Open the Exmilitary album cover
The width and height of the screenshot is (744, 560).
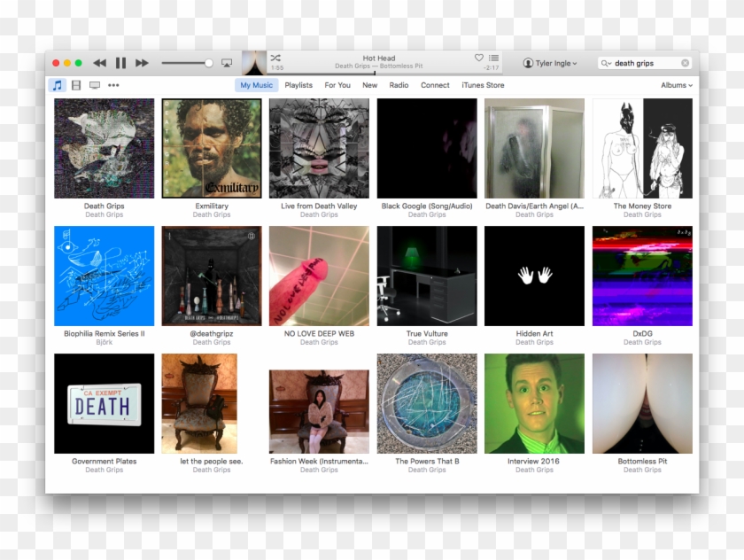(x=212, y=148)
